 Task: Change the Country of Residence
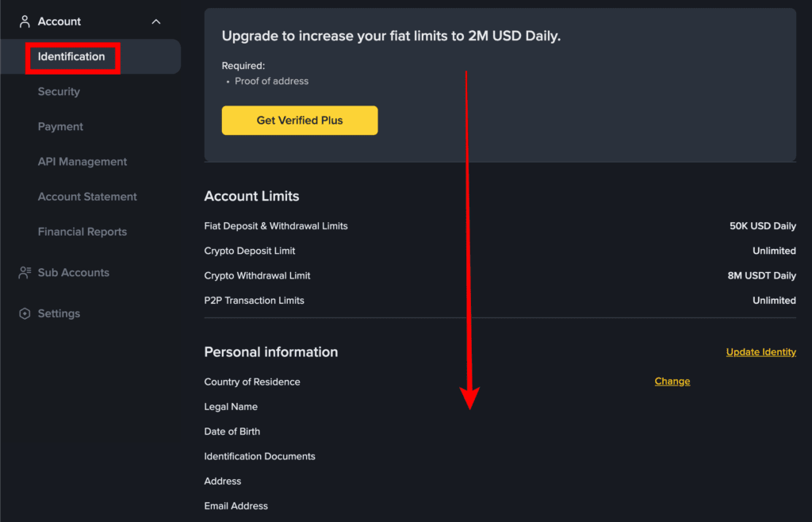click(x=672, y=382)
